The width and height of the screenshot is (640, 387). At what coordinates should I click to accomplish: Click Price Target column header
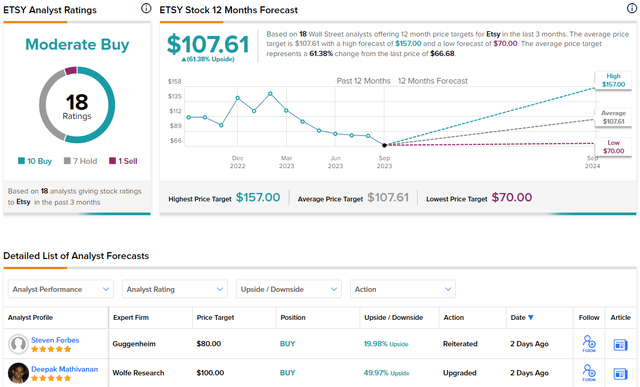tap(215, 318)
